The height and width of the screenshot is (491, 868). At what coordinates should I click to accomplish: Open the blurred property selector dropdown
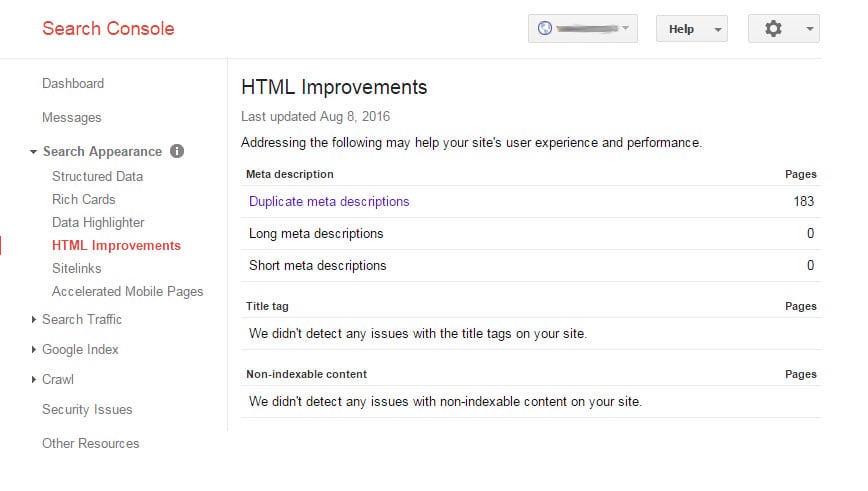click(x=582, y=29)
